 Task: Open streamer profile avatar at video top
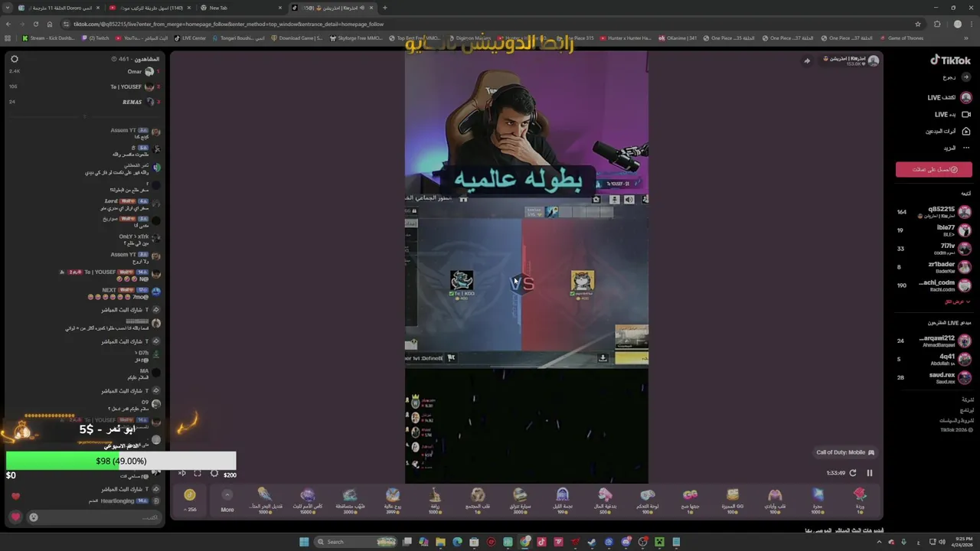pos(874,60)
